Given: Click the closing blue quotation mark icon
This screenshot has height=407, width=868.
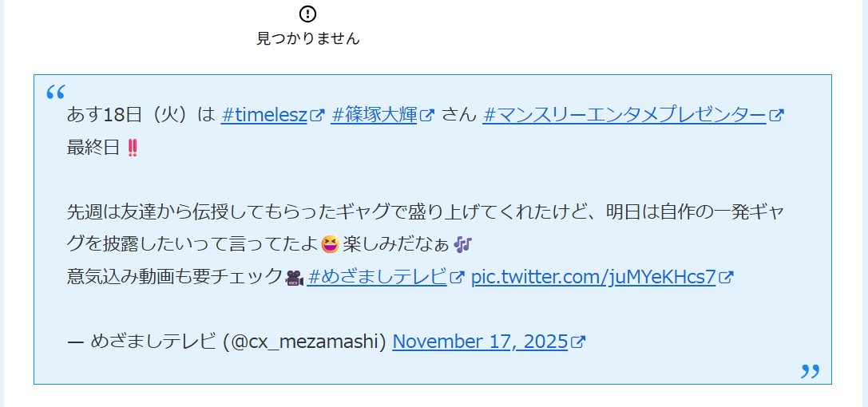Looking at the screenshot, I should tap(810, 371).
